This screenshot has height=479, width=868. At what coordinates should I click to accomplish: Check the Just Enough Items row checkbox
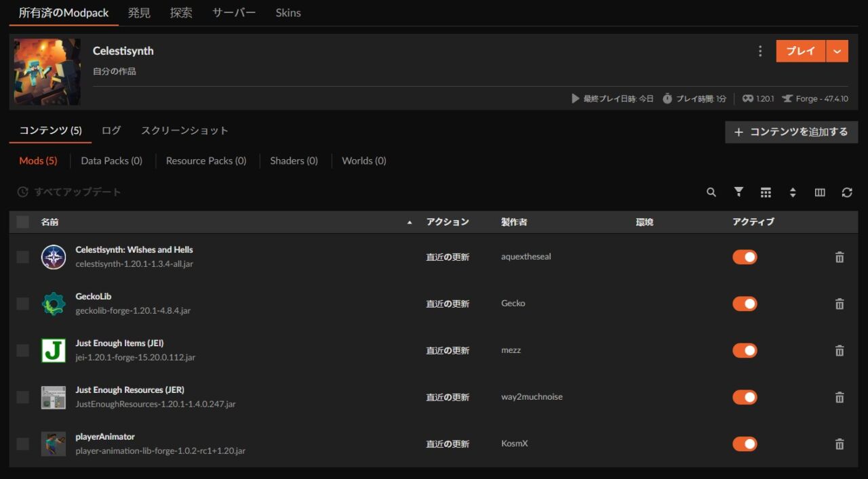[23, 350]
